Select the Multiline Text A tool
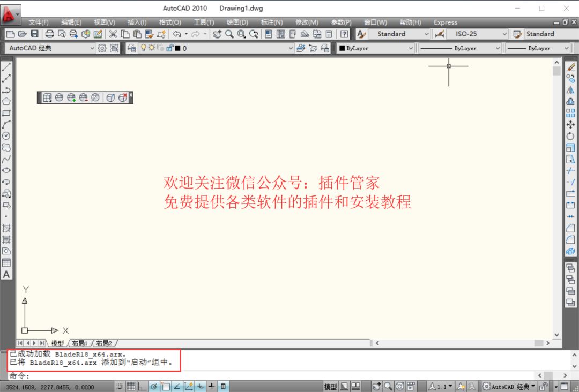The height and width of the screenshot is (392, 579). tap(6, 274)
